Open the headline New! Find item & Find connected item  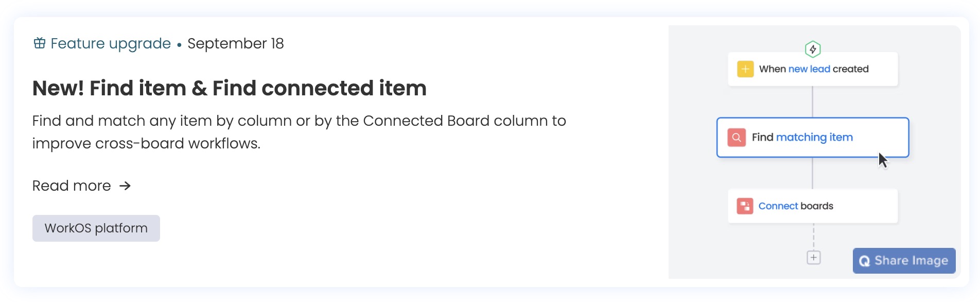pyautogui.click(x=229, y=88)
